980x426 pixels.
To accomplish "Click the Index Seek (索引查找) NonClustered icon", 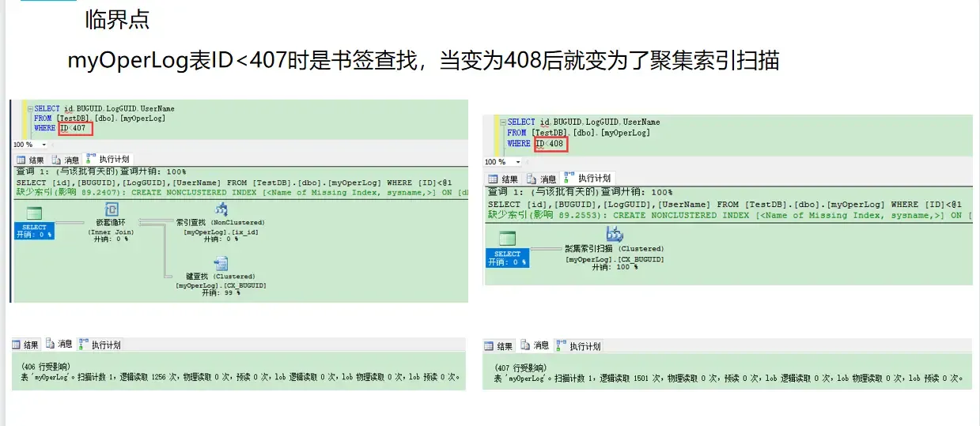I will [x=221, y=209].
